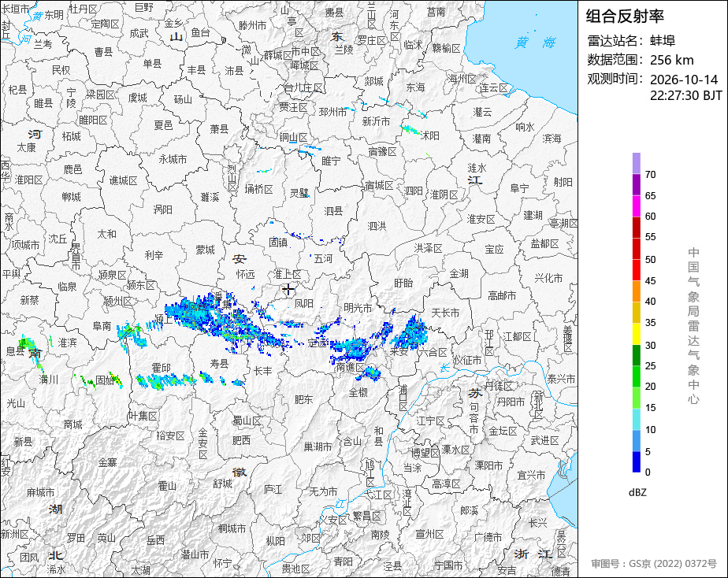Click the 宜兴市 map label
728x578 pixels.
[x=531, y=476]
